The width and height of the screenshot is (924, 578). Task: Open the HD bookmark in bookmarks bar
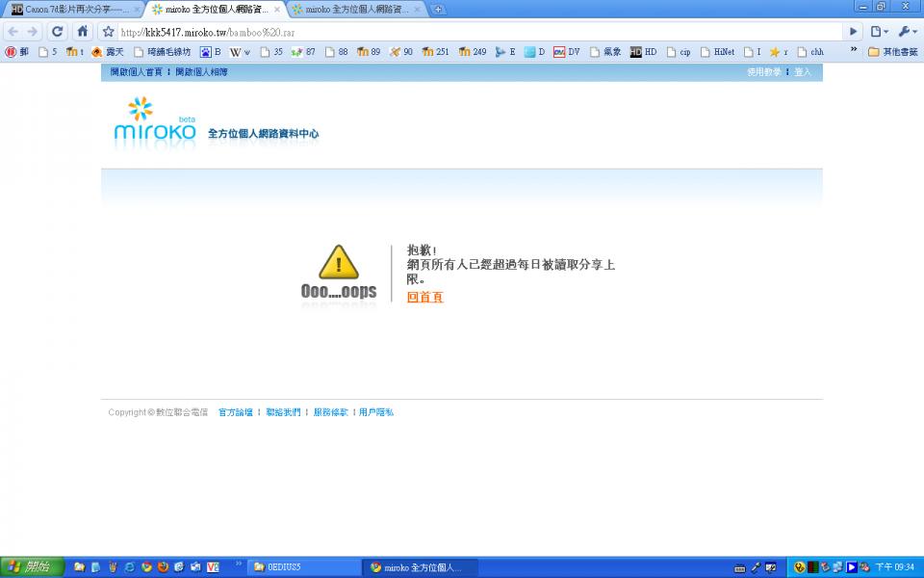(x=644, y=52)
